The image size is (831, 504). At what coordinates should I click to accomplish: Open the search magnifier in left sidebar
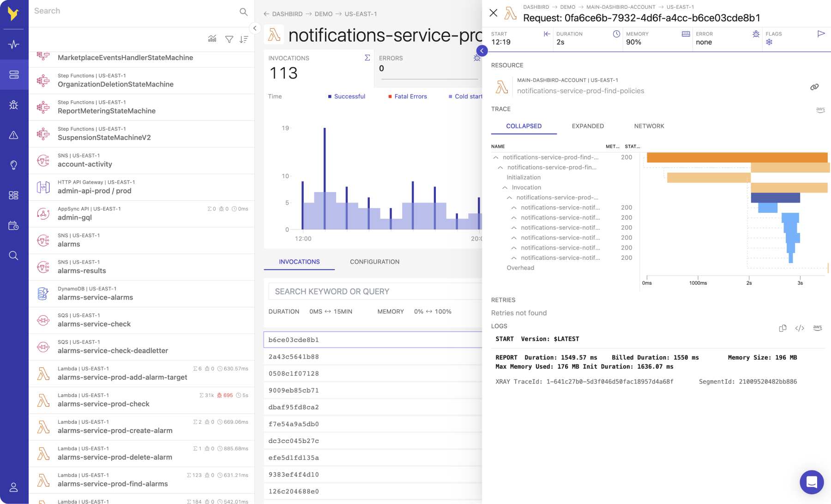tap(14, 256)
